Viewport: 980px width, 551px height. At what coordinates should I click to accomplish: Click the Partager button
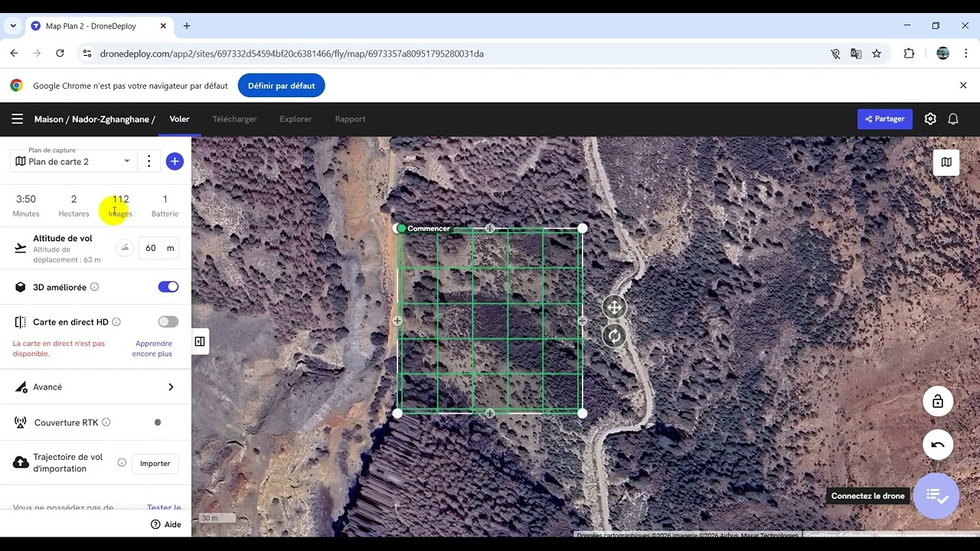(x=884, y=119)
